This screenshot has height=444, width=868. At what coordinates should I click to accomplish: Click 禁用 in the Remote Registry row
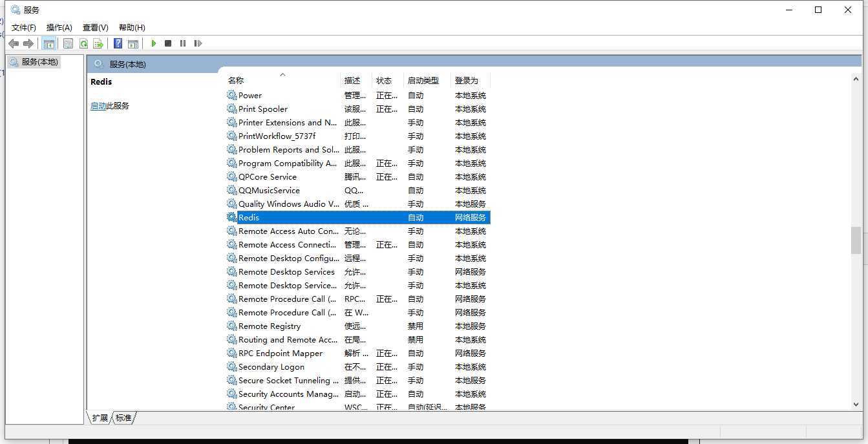[416, 326]
